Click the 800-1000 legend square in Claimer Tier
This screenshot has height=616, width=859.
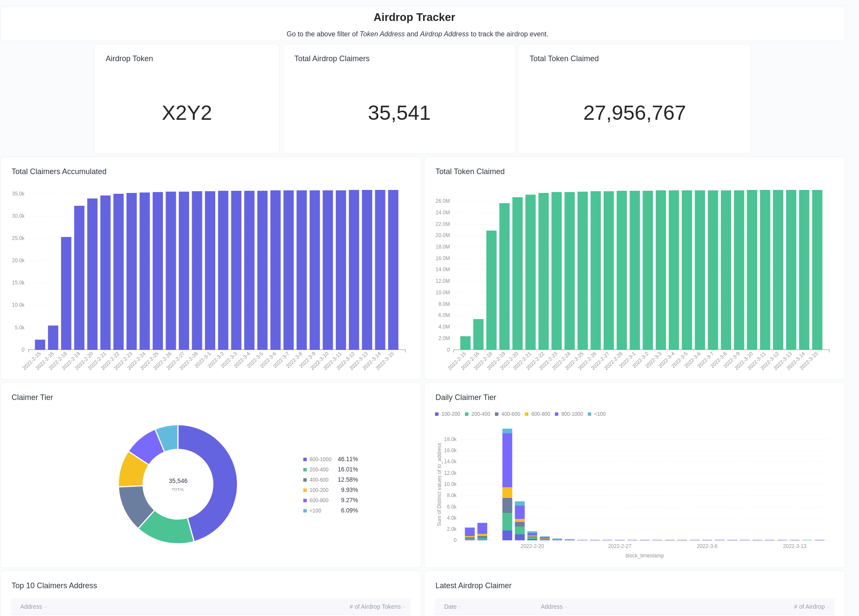(305, 459)
